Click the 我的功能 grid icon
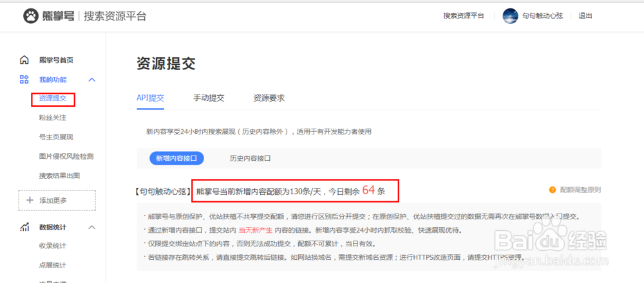The height and width of the screenshot is (283, 644). coord(24,80)
